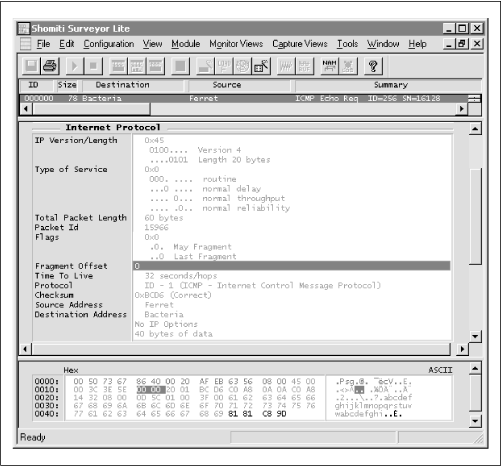Click the detail pane scroll-down arrow

point(475,336)
